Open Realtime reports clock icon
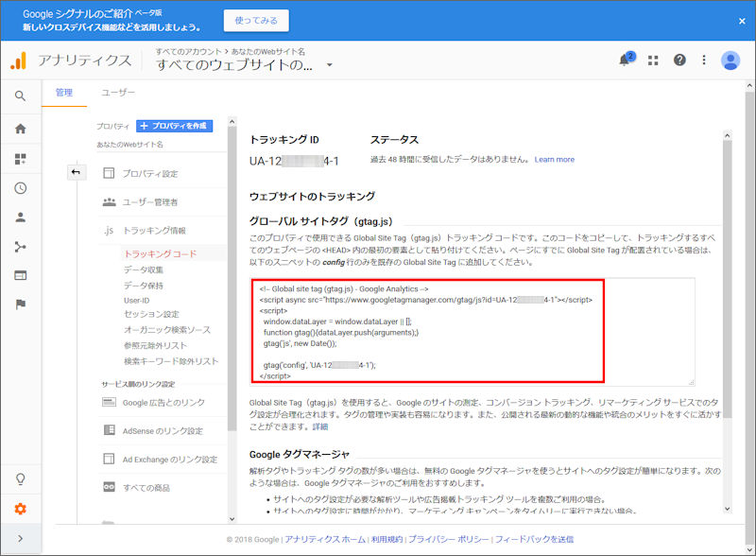 tap(20, 188)
